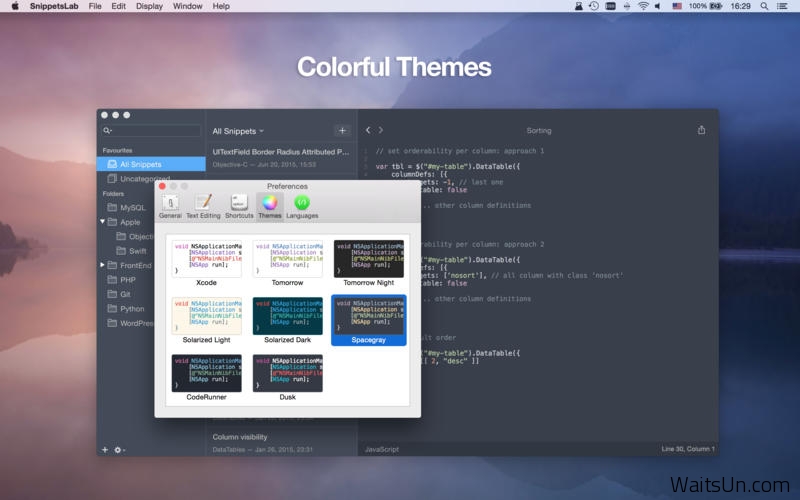The width and height of the screenshot is (800, 500).
Task: Open the Notification Center icon
Action: 782,6
